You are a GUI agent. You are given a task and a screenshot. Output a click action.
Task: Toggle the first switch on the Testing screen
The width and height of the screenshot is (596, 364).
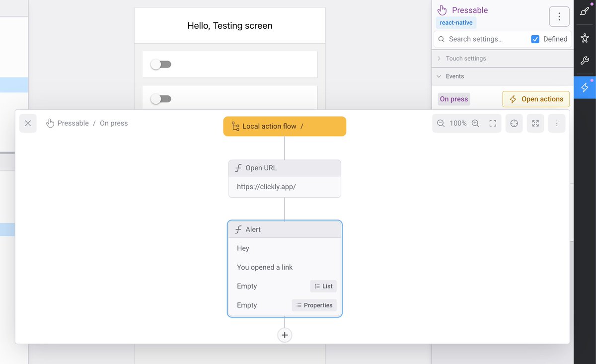click(160, 64)
